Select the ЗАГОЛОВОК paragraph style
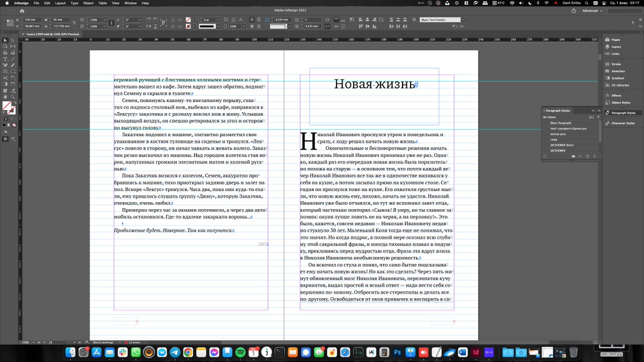 pyautogui.click(x=558, y=150)
